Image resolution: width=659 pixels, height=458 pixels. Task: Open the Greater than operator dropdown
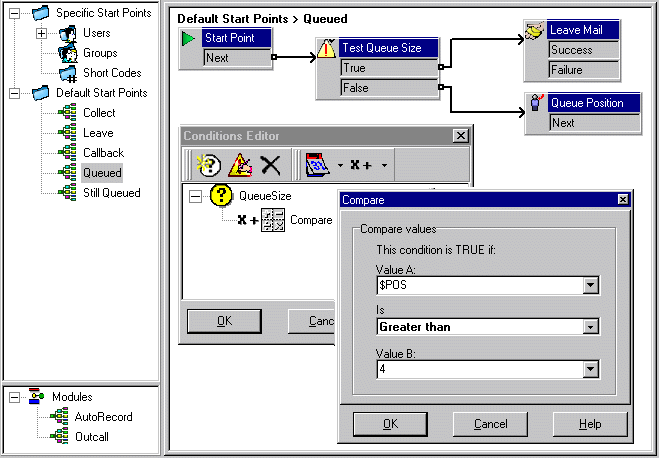pos(590,327)
